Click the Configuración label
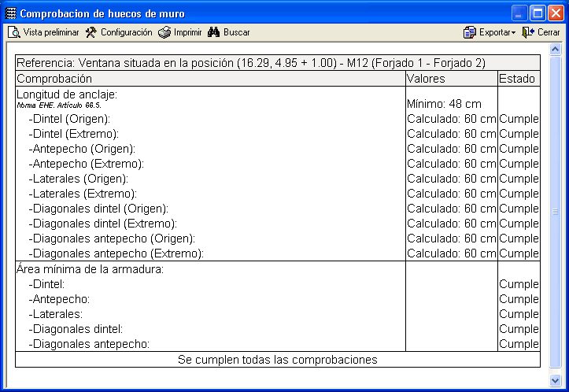569x392 pixels. click(x=126, y=32)
